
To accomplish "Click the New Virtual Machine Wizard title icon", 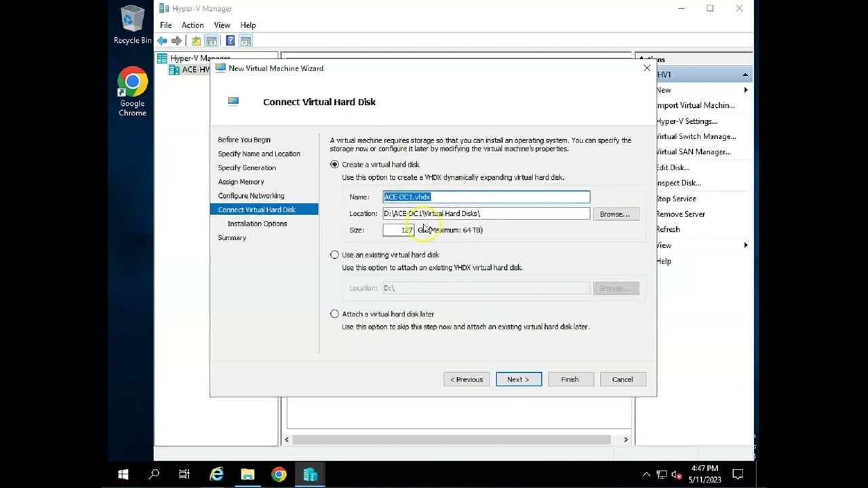I will tap(220, 68).
